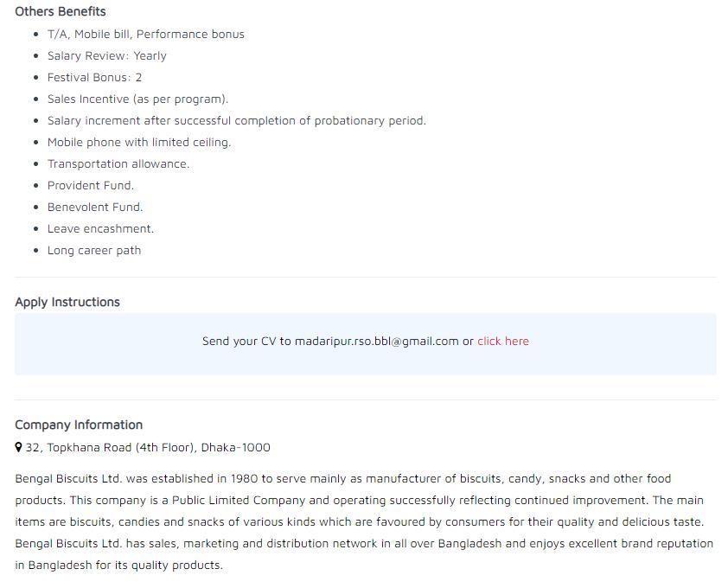Click 'Send your CV to' instruction text

pyautogui.click(x=246, y=342)
